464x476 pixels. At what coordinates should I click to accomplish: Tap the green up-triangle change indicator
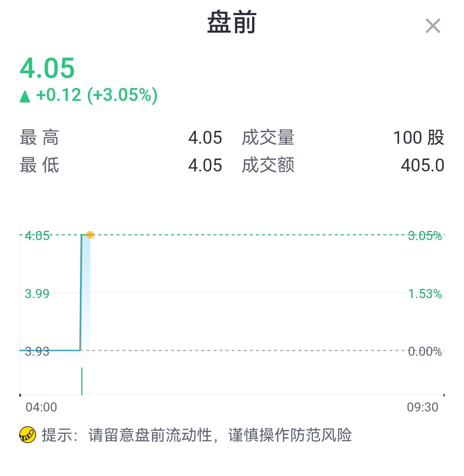(x=25, y=96)
